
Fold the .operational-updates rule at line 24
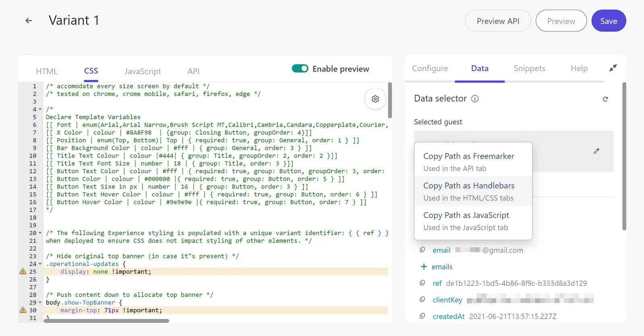[x=40, y=264]
